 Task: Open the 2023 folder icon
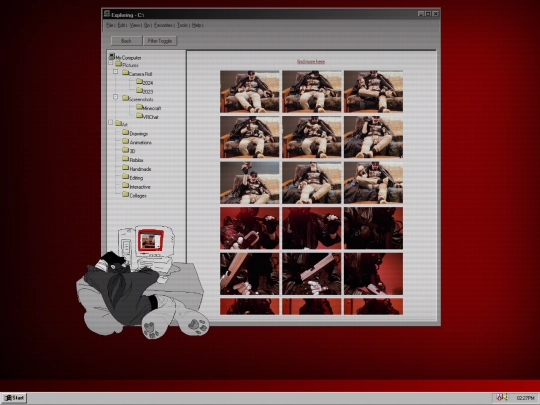[x=139, y=91]
